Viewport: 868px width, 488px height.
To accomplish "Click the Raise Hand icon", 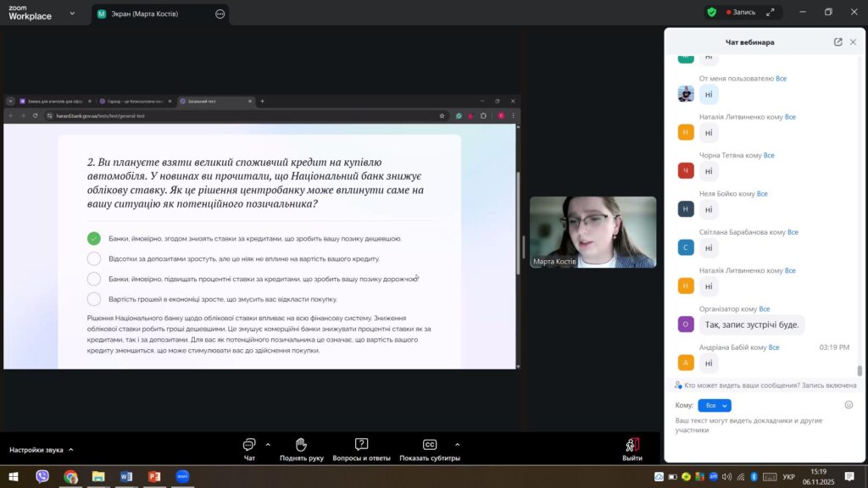I will click(301, 445).
